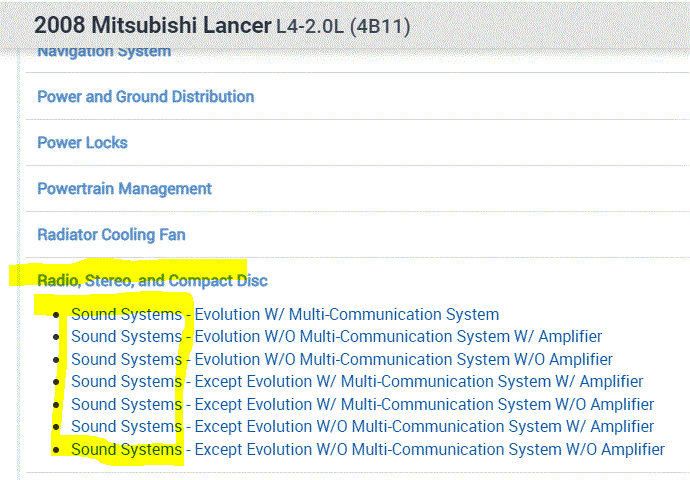Click bullet beside Evolution W/O Multi-Communication W/O Amplifier

point(57,360)
